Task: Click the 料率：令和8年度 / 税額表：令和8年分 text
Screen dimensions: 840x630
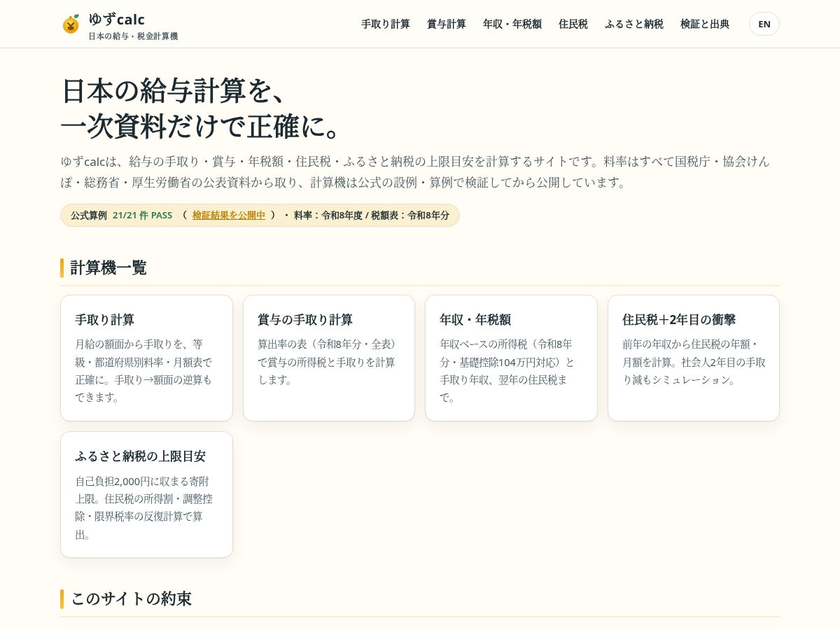Action: point(372,216)
